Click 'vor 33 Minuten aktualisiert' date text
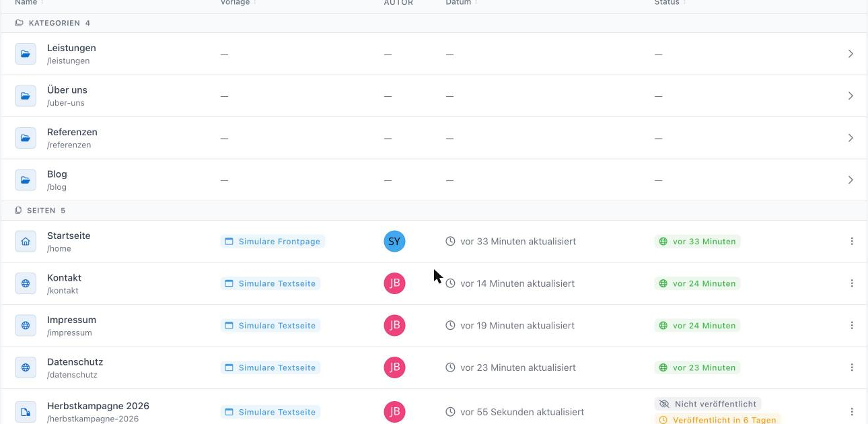 518,241
